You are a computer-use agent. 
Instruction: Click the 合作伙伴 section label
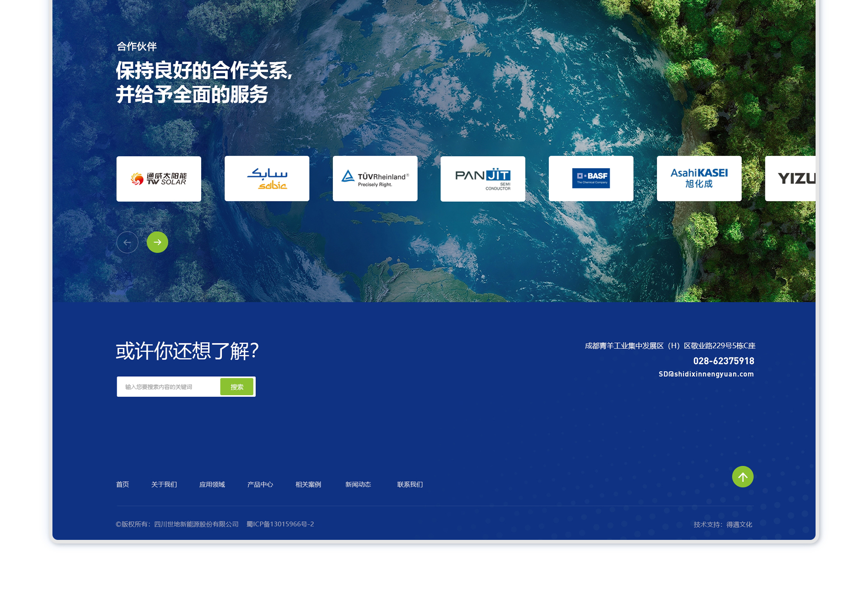coord(137,46)
